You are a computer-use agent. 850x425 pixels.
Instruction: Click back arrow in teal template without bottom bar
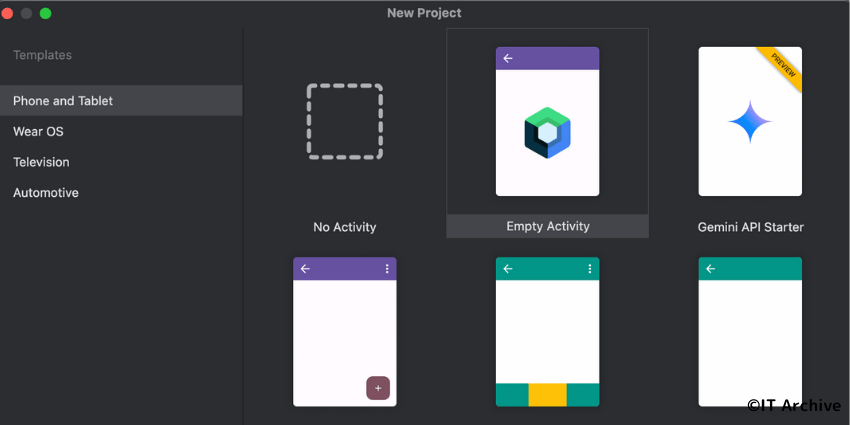coord(711,269)
